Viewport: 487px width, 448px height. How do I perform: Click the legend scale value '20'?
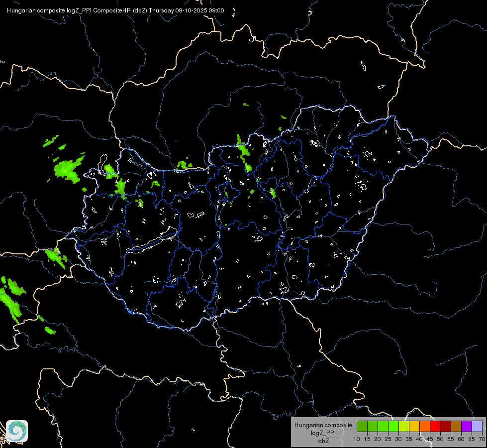pyautogui.click(x=378, y=439)
